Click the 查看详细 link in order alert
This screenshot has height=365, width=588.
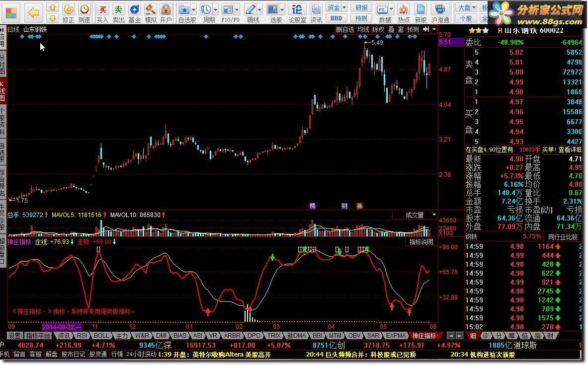click(x=570, y=149)
